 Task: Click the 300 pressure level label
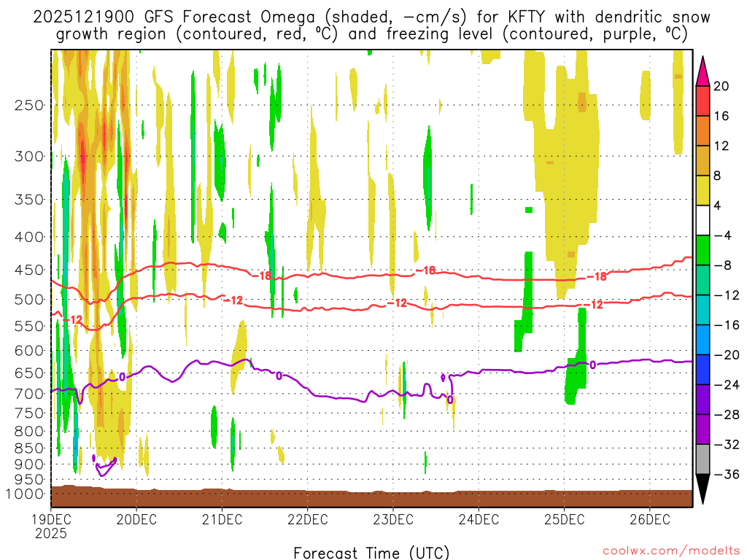tap(29, 156)
